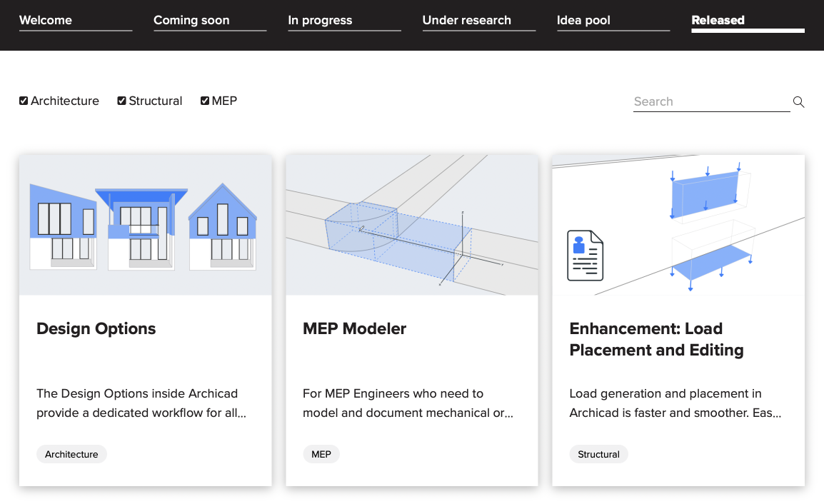Uncheck the MEP filter checkbox
The image size is (824, 504).
pos(205,101)
